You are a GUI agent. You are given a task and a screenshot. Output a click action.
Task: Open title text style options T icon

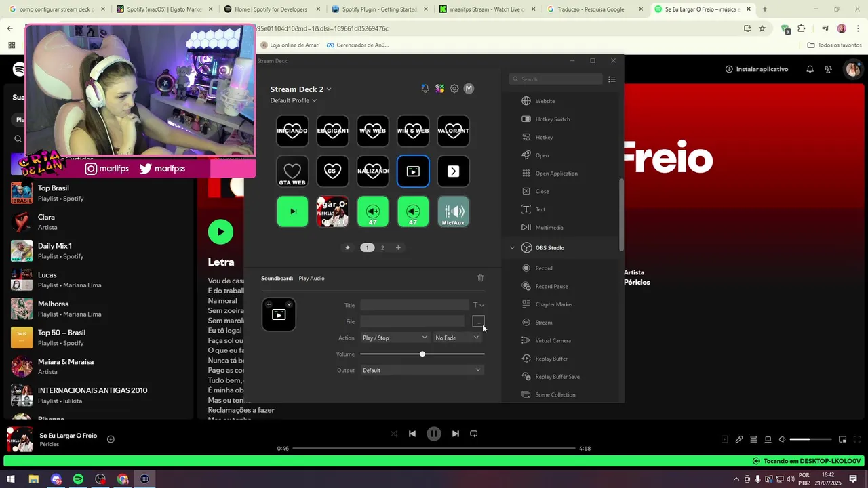tap(478, 305)
